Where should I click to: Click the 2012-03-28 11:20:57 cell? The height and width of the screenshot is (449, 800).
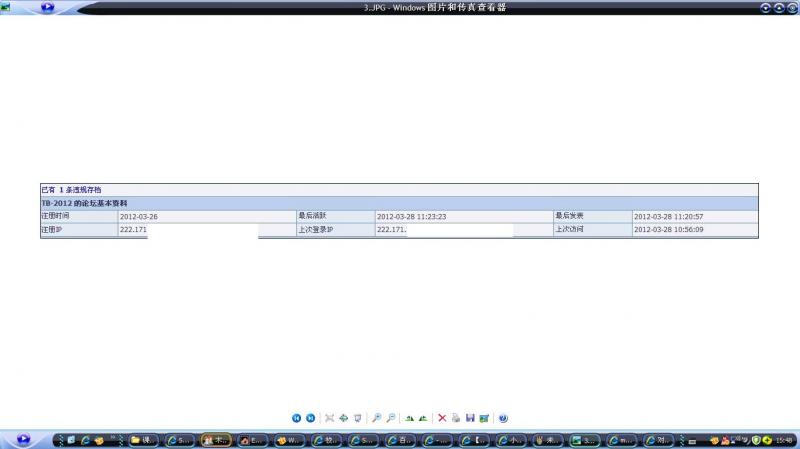coord(695,216)
